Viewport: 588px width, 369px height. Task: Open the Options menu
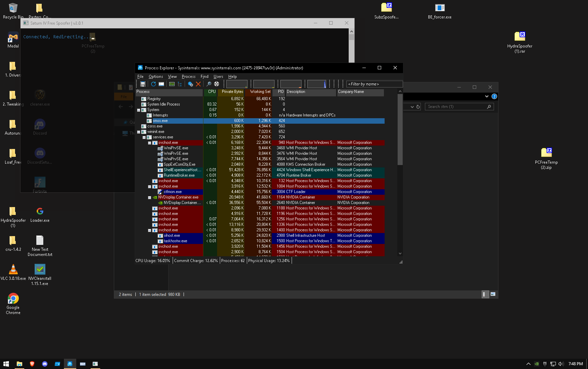pos(156,77)
